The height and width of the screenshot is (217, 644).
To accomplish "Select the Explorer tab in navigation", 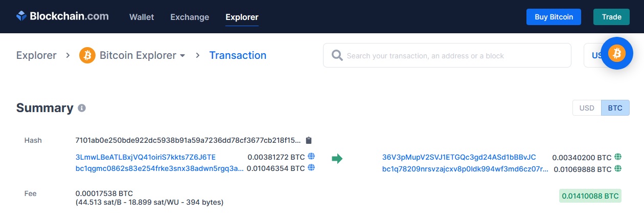I will (x=242, y=17).
